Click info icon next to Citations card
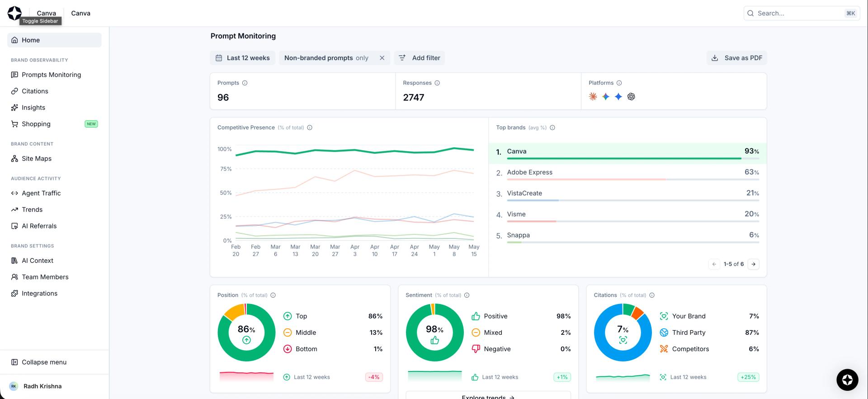868x399 pixels. (x=652, y=295)
